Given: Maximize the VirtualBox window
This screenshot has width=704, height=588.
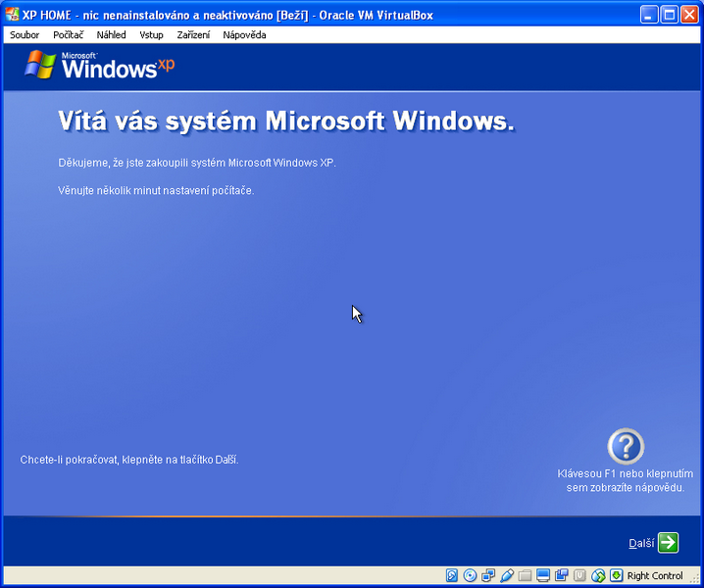Looking at the screenshot, I should (669, 15).
